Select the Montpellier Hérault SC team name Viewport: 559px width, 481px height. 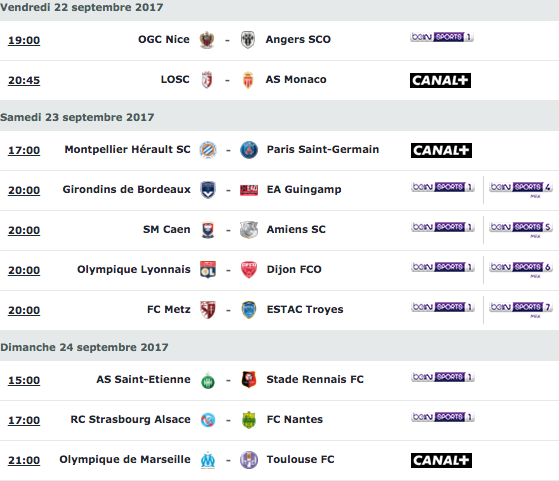[127, 149]
